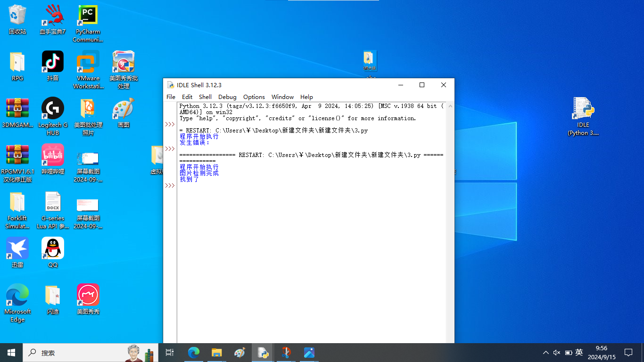Screen dimensions: 644x362
Task: Open the File menu in IDLE Shell
Action: point(171,97)
